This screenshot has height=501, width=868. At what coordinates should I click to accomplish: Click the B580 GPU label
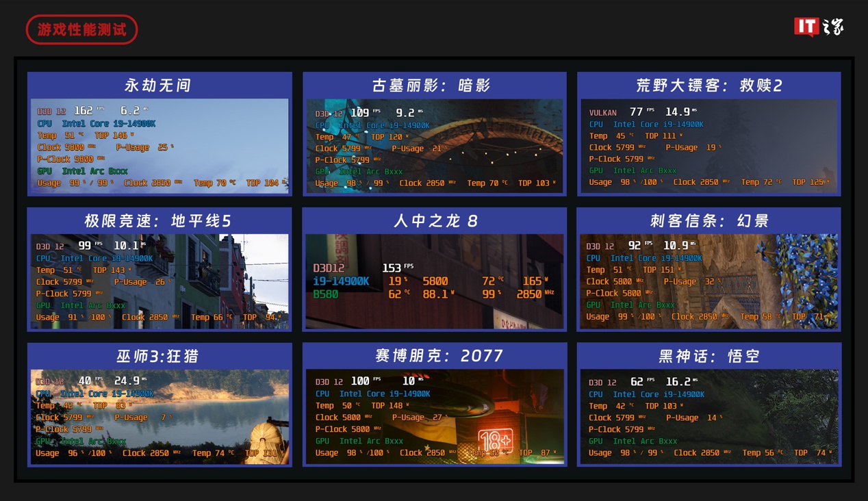[x=326, y=294]
